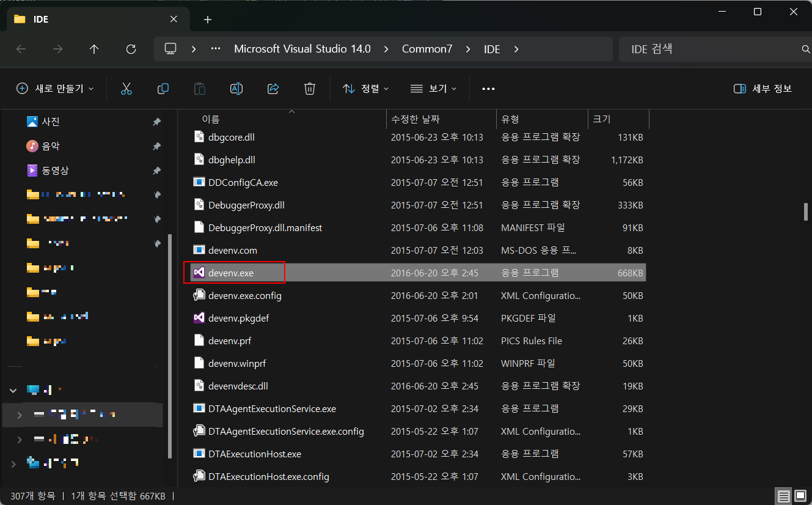Click the Paste clipboard icon
This screenshot has height=505, width=812.
pos(200,89)
